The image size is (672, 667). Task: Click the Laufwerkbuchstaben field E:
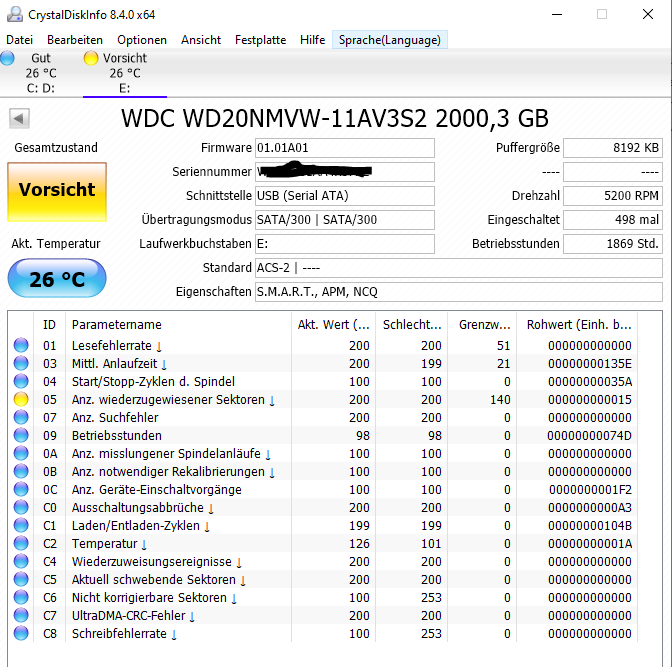345,244
